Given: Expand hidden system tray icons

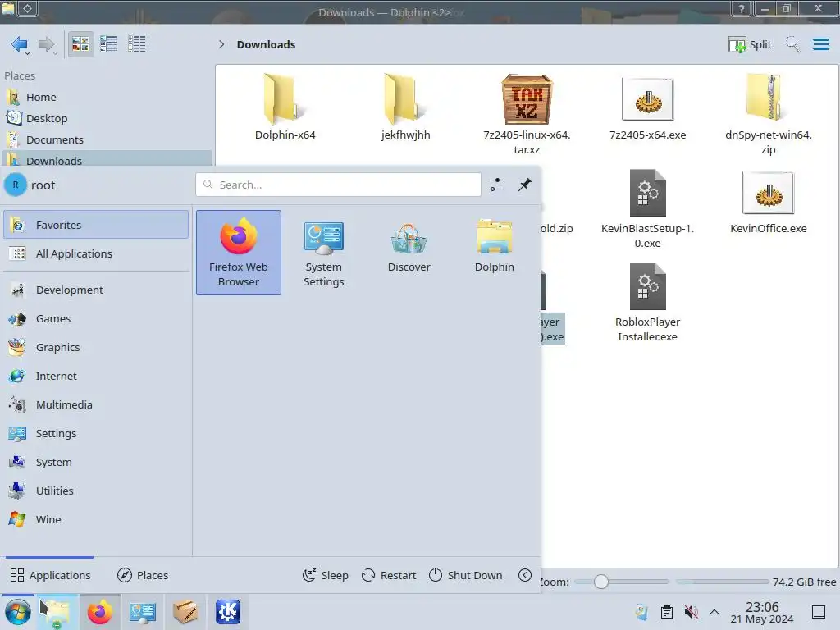Looking at the screenshot, I should (714, 612).
